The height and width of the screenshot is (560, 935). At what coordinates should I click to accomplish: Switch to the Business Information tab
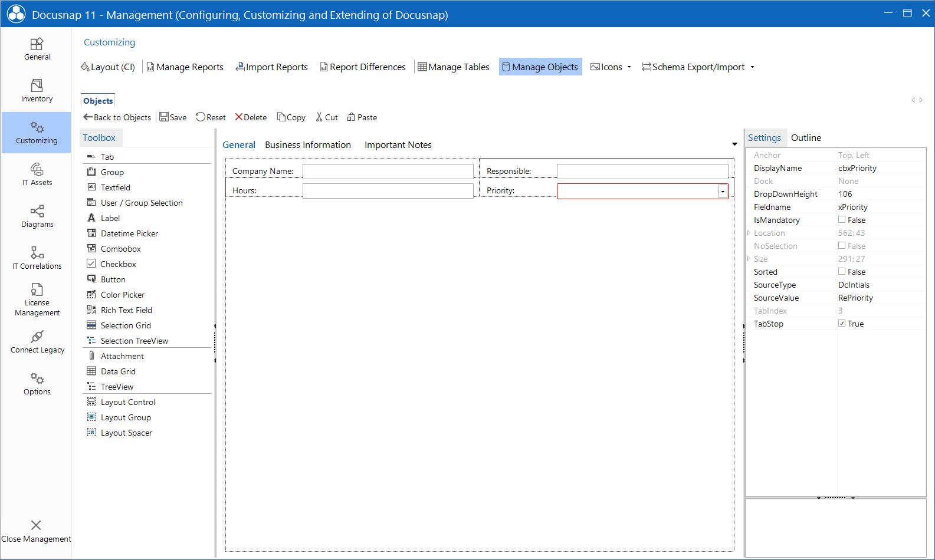307,145
